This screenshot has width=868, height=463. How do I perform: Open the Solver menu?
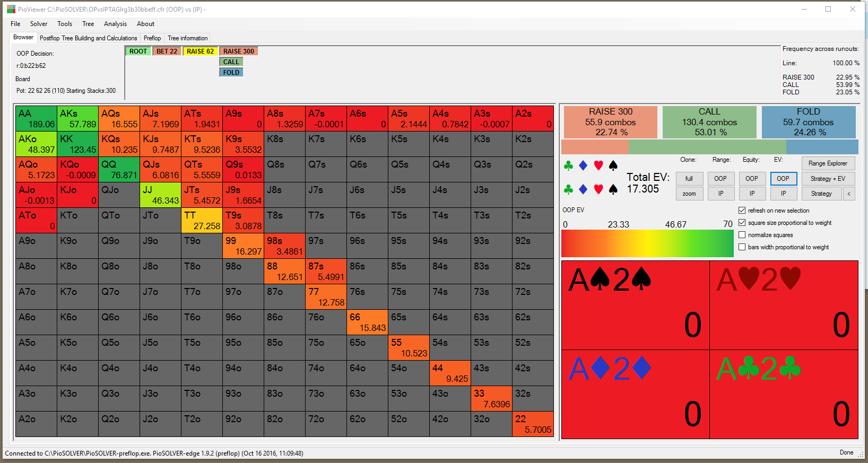pos(39,24)
